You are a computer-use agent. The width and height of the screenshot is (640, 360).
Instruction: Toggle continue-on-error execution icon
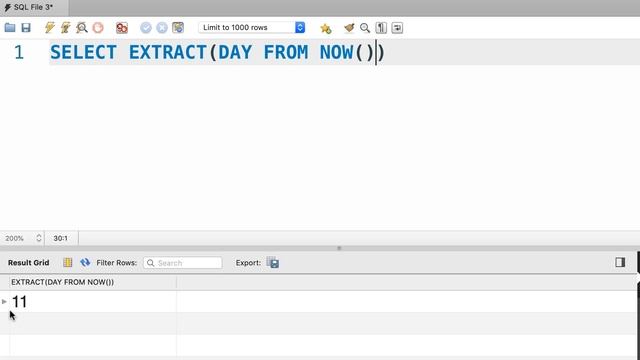point(122,28)
